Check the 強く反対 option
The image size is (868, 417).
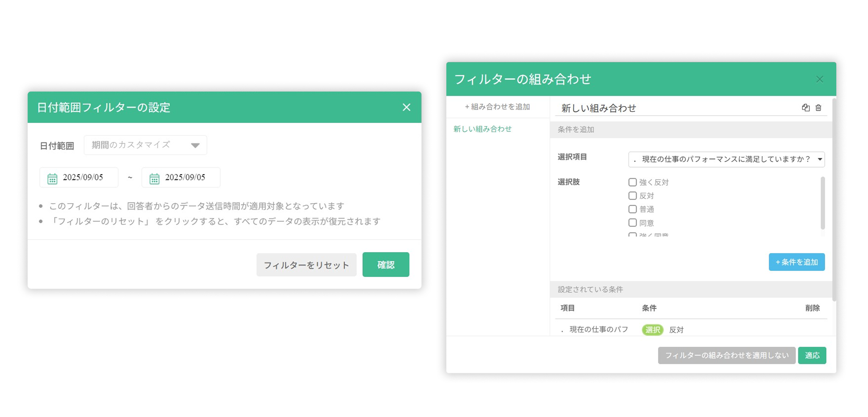click(632, 182)
